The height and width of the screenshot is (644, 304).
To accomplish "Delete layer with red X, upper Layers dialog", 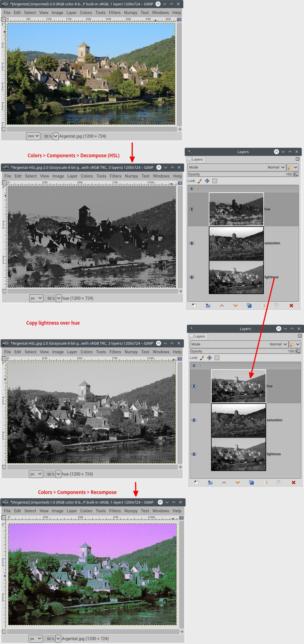I will [291, 306].
